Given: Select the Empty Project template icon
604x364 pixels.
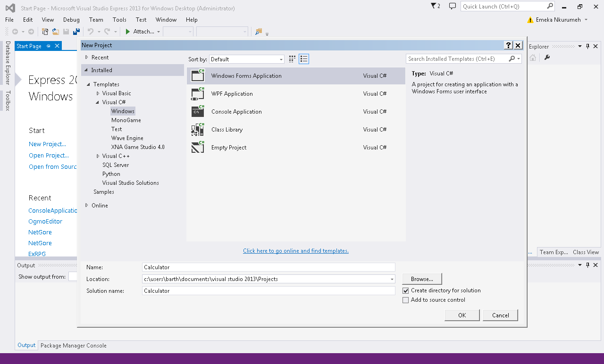Looking at the screenshot, I should pyautogui.click(x=198, y=147).
